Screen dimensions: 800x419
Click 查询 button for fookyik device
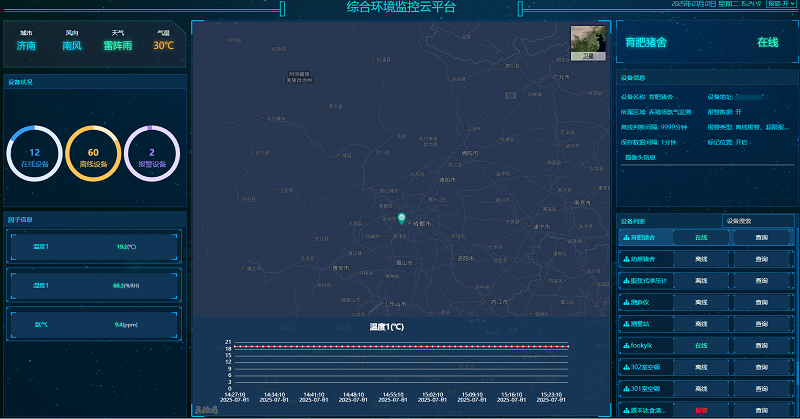pyautogui.click(x=761, y=345)
